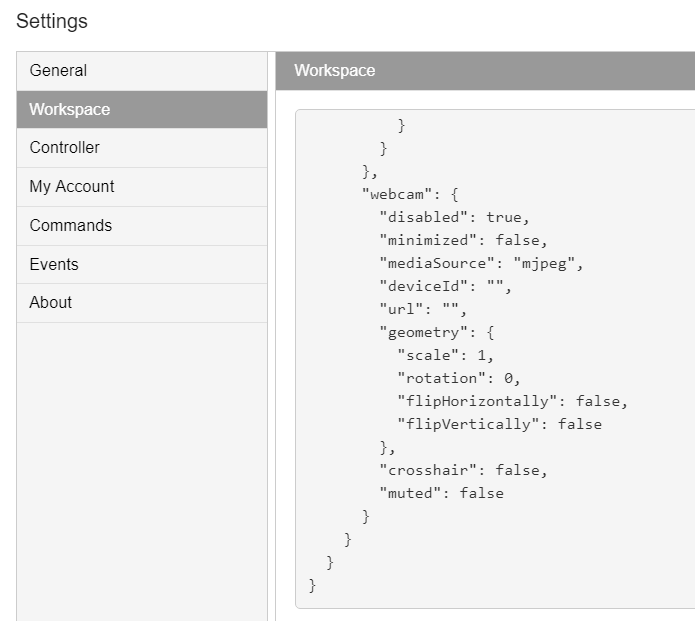Click the "webcam": { line

click(x=410, y=195)
